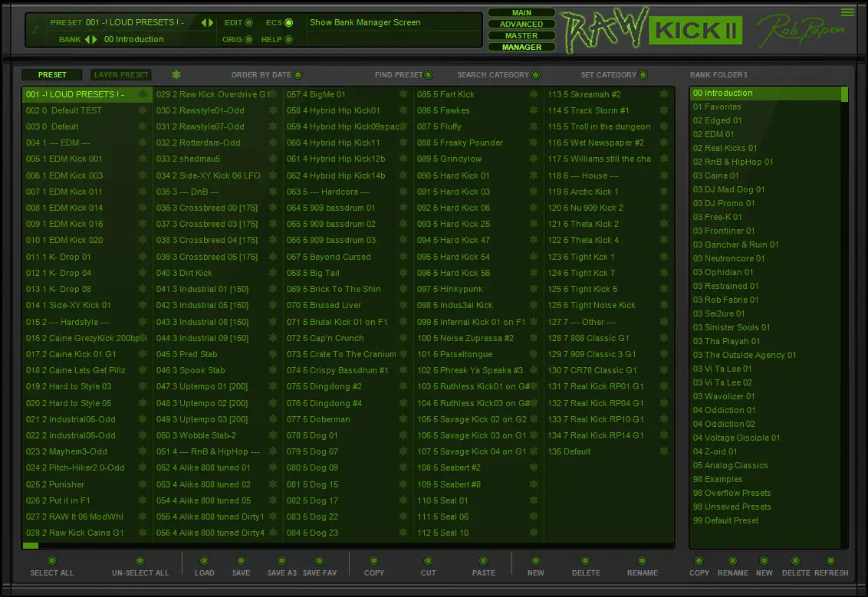Open the 03 DJ Mad Dog 01 bank folder
This screenshot has width=868, height=597.
pos(766,189)
